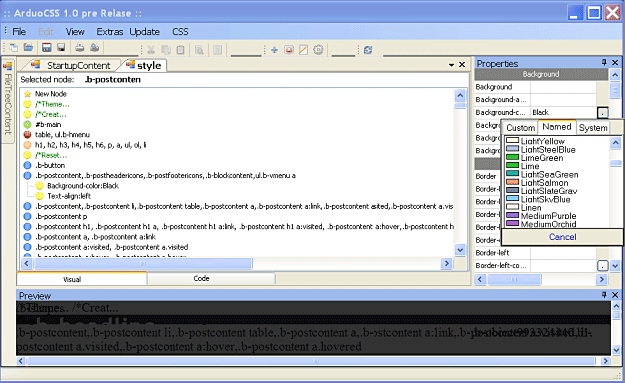Click the Print toolbar icon
The width and height of the screenshot is (625, 383).
tap(80, 48)
